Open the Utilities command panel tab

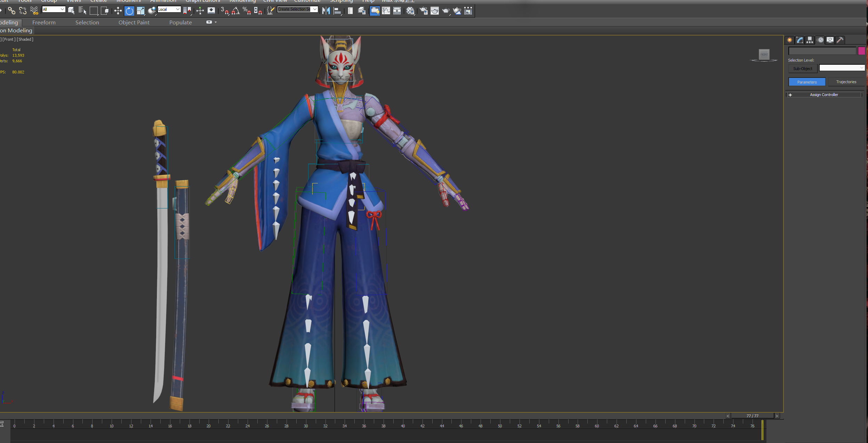pyautogui.click(x=840, y=40)
